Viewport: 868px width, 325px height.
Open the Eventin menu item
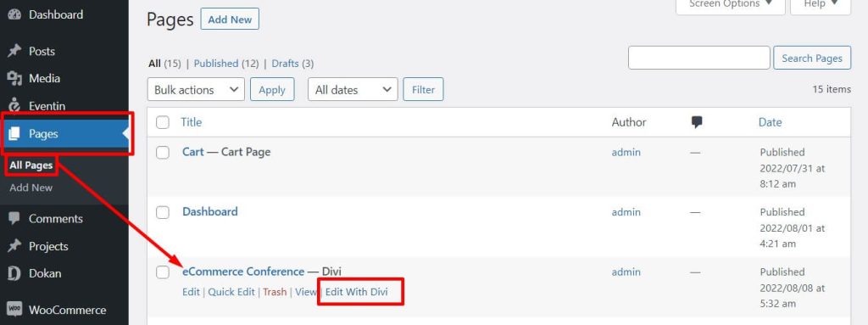[47, 106]
